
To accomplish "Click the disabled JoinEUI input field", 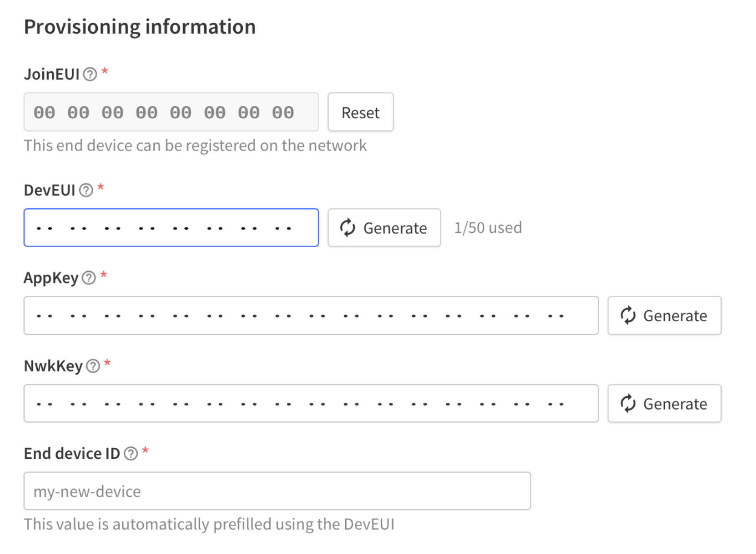I will pos(171,112).
